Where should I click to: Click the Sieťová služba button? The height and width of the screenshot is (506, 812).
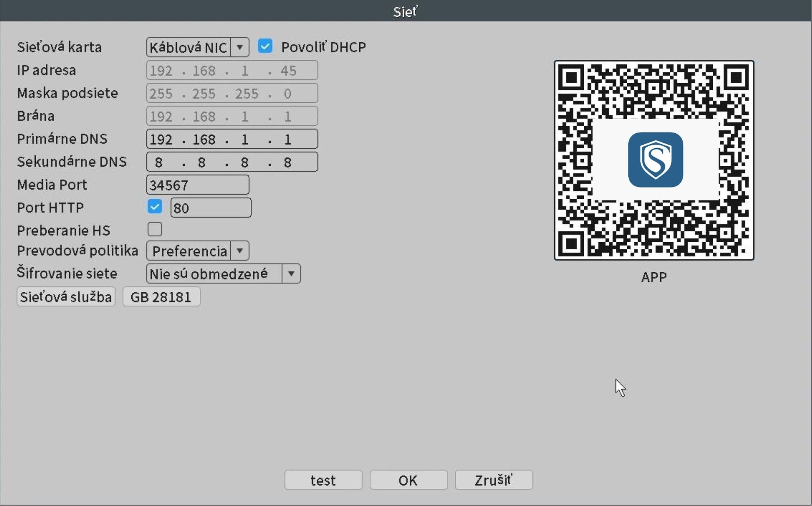point(66,297)
